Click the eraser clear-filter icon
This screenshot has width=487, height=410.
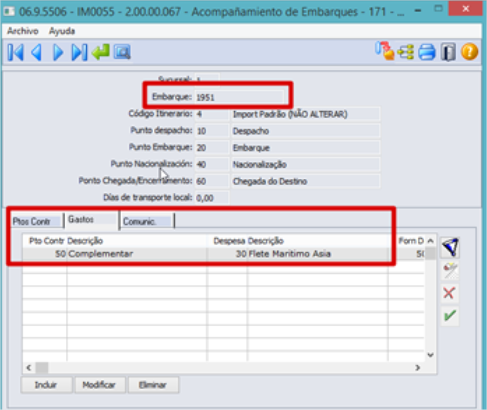pyautogui.click(x=450, y=270)
